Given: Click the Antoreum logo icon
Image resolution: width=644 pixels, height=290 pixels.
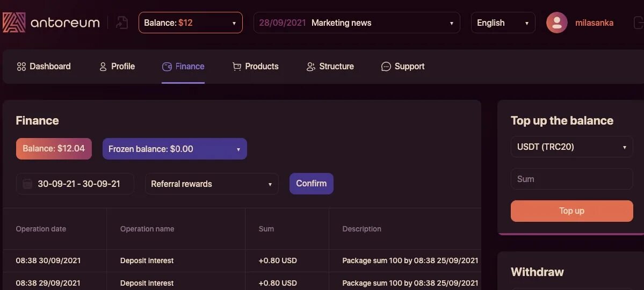Looking at the screenshot, I should [14, 23].
